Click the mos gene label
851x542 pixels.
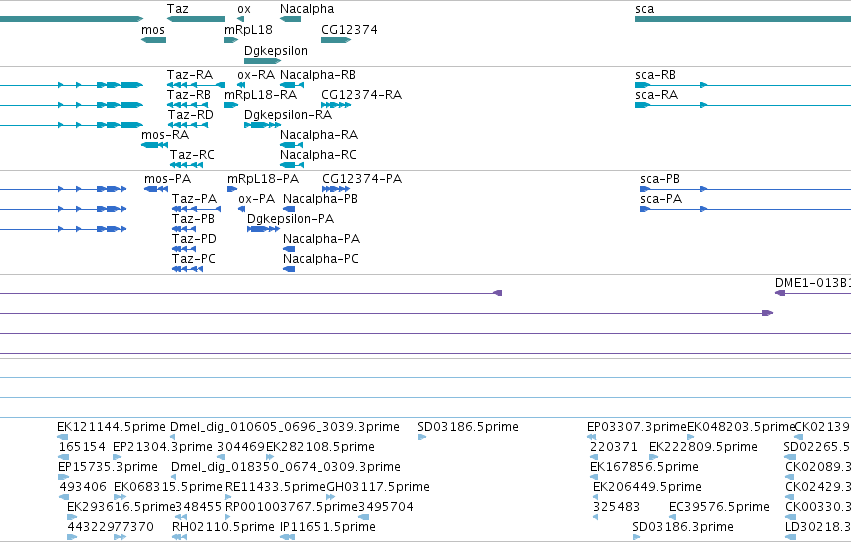(x=153, y=30)
